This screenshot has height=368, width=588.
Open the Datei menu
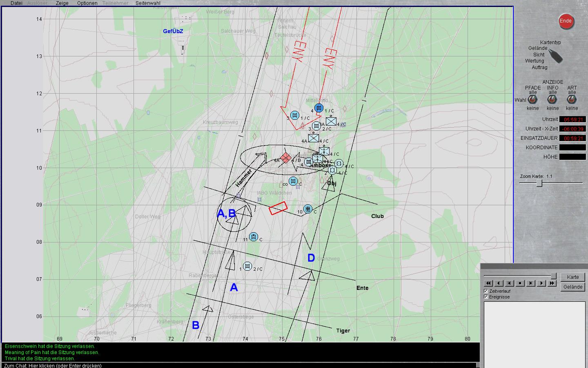click(x=16, y=3)
